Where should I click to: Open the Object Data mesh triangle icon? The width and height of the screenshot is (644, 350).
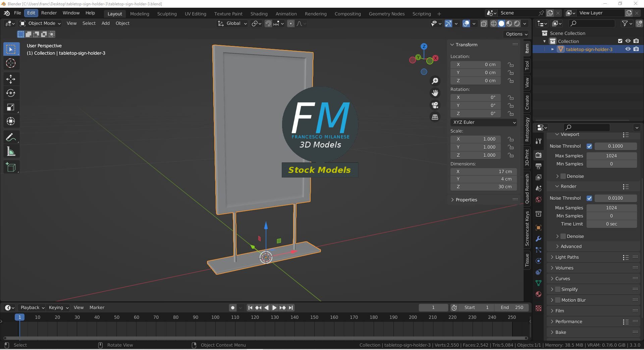[539, 283]
